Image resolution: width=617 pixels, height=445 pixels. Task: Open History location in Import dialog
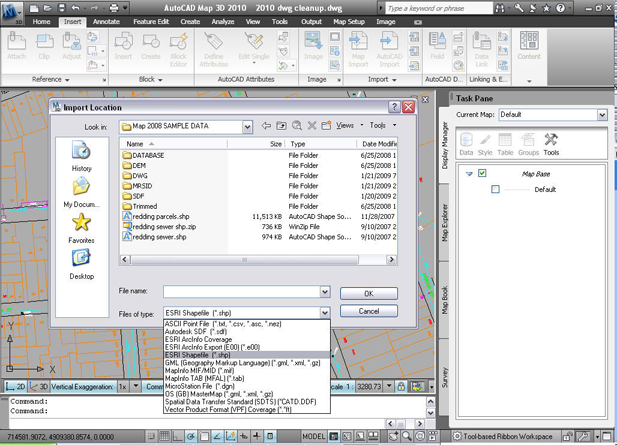pos(81,156)
